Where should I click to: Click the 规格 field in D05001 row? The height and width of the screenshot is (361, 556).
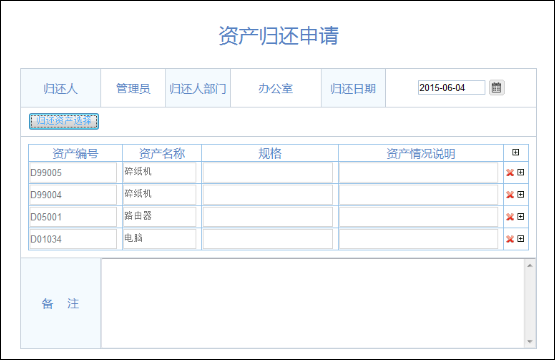click(268, 217)
